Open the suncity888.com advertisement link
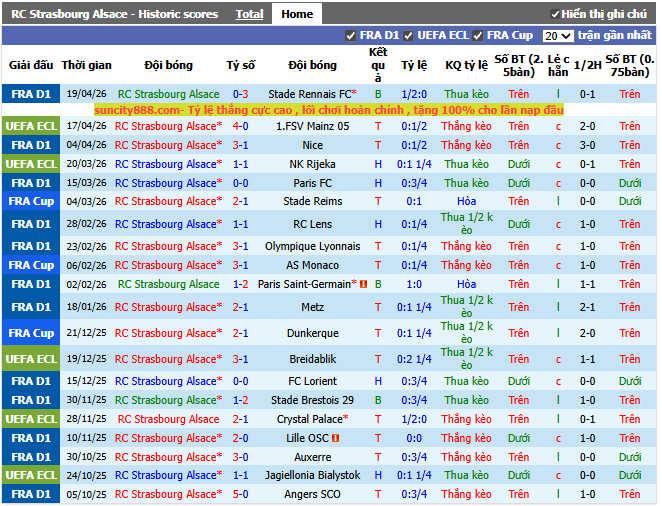The width and height of the screenshot is (662, 506). pyautogui.click(x=330, y=110)
